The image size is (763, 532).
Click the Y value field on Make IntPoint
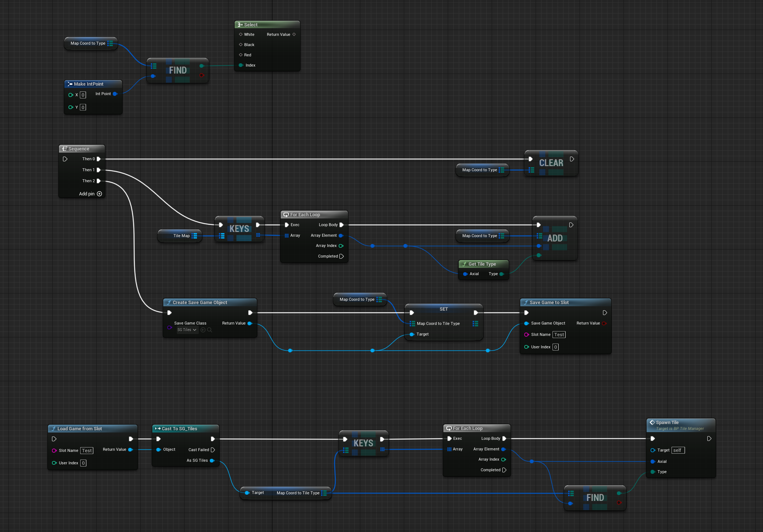pyautogui.click(x=83, y=107)
